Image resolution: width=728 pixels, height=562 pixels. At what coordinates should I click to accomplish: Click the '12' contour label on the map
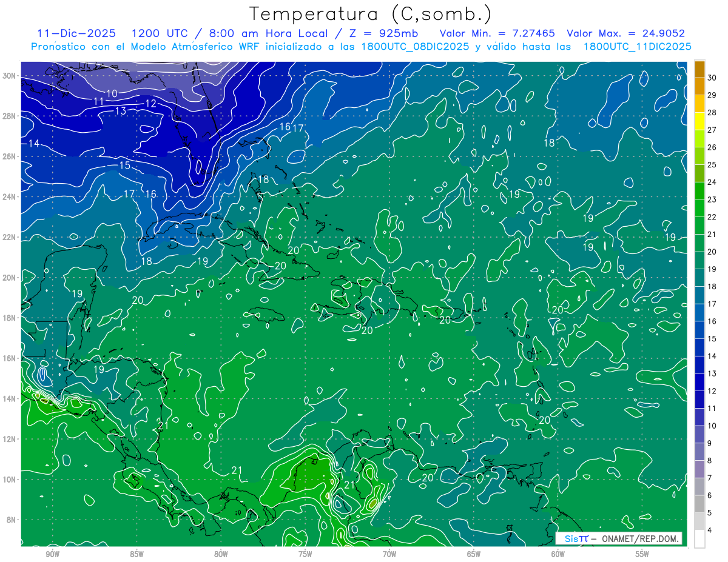coord(150,104)
